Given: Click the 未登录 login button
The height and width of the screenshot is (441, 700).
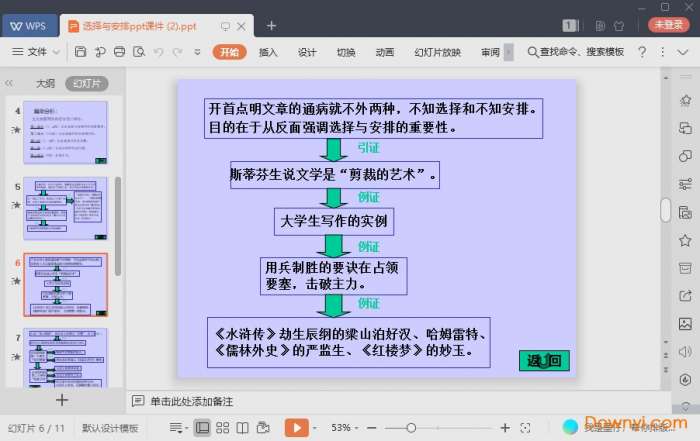Looking at the screenshot, I should pos(668,25).
